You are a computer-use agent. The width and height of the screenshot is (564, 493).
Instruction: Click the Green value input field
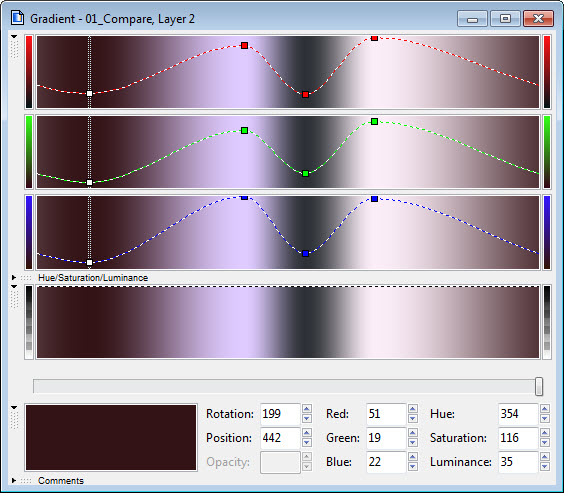pos(386,438)
